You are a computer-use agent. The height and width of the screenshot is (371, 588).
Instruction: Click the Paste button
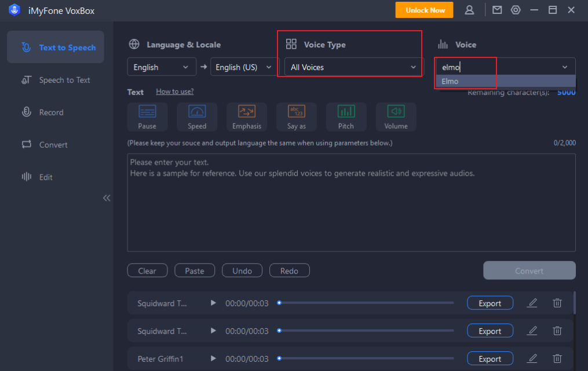click(195, 271)
